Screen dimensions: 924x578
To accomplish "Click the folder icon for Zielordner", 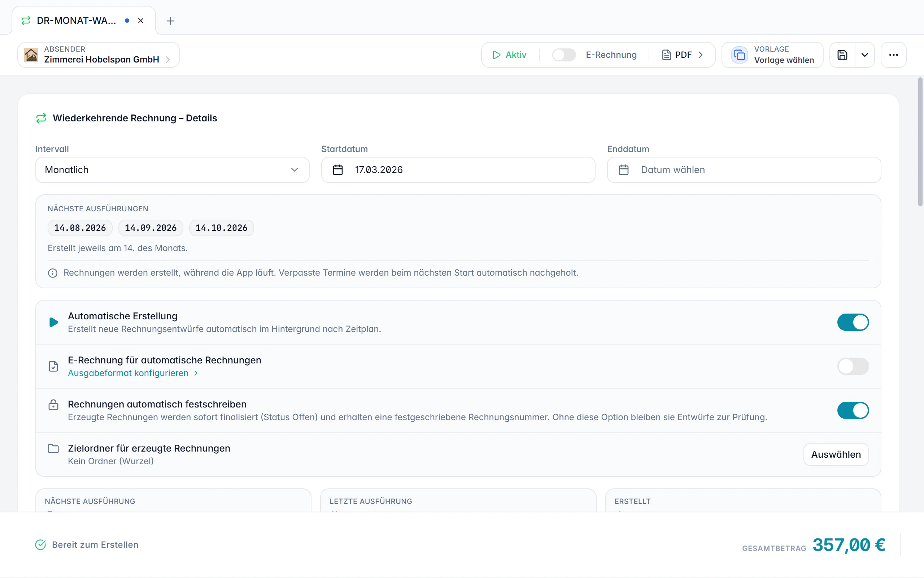I will pos(53,448).
